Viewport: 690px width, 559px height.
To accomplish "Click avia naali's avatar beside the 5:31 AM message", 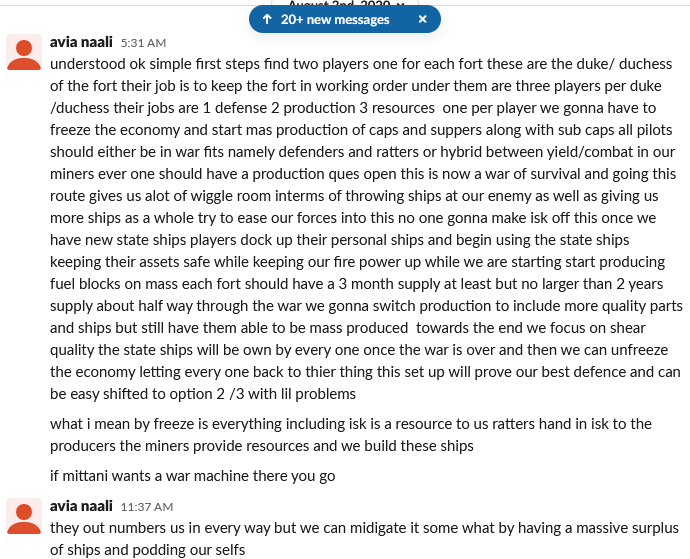I will pyautogui.click(x=24, y=52).
